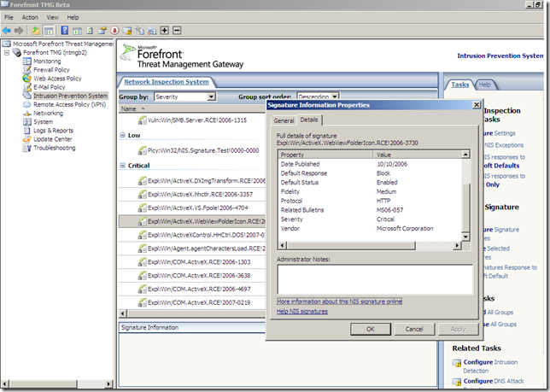Toggle the show/hide action pane icon

click(x=77, y=31)
